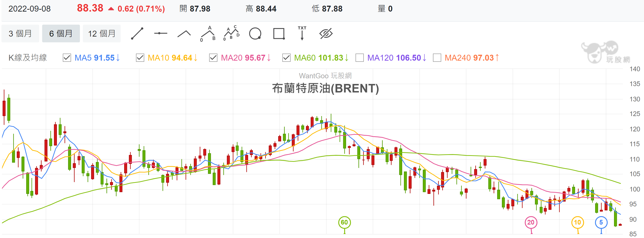Select the trend line drawing tool
This screenshot has width=644, height=238.
(x=137, y=33)
